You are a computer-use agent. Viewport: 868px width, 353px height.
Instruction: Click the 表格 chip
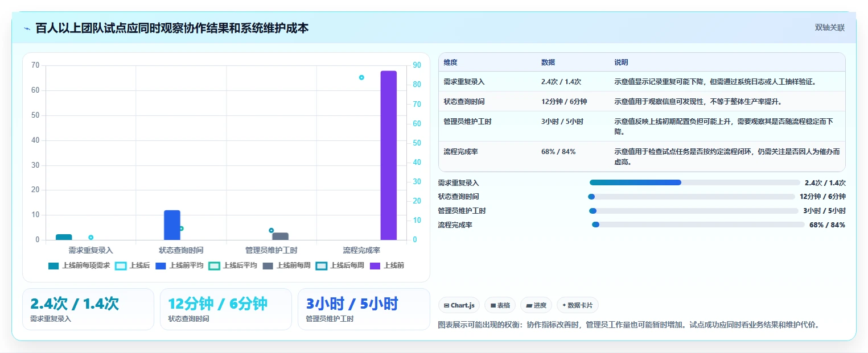tap(500, 305)
